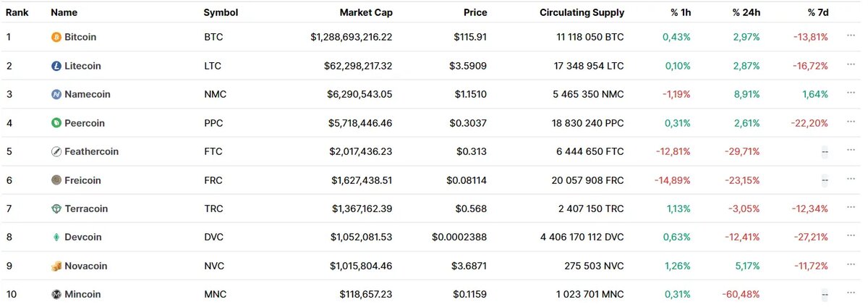Screen dimensions: 868x307
Task: Click the Novacoin logo icon
Action: click(56, 266)
